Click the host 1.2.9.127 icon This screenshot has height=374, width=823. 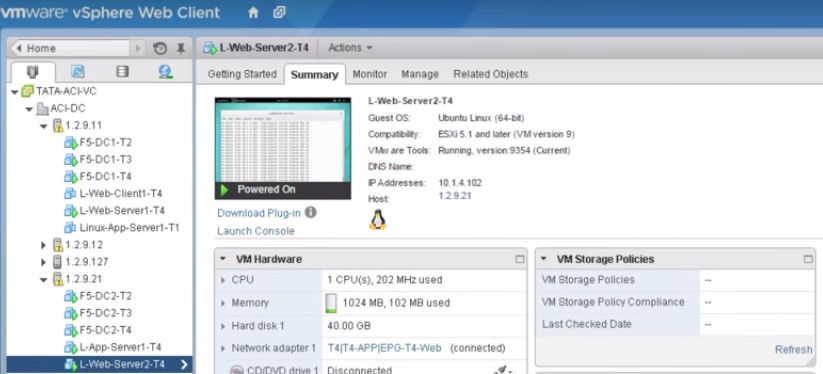click(57, 262)
